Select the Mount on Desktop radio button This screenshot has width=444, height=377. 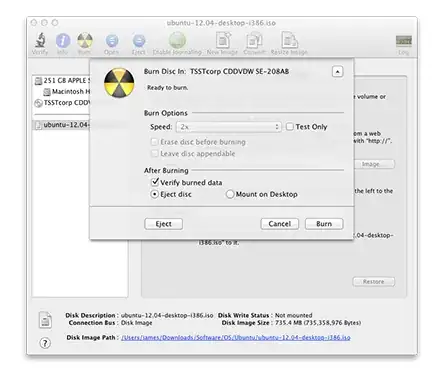(230, 194)
